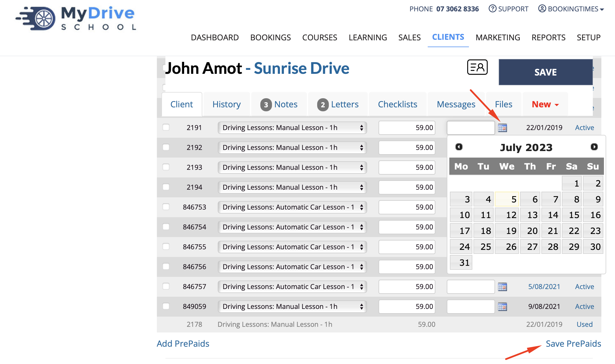Open calendar picker for prepaid 846757
This screenshot has height=364, width=615.
point(502,287)
